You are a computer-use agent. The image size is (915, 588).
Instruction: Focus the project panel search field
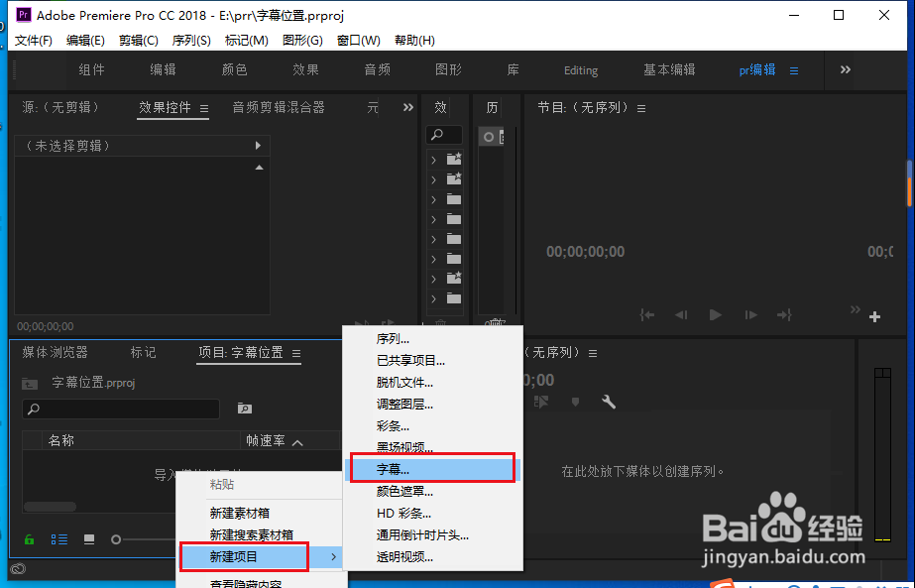121,409
